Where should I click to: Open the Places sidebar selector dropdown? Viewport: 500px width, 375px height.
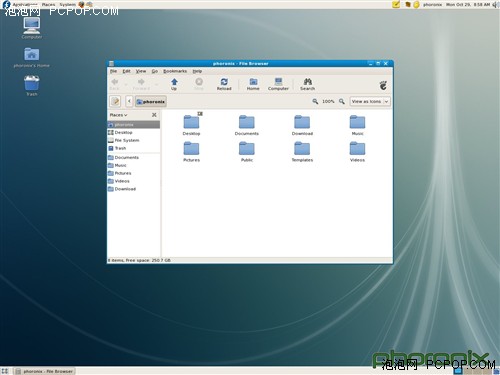coord(119,115)
